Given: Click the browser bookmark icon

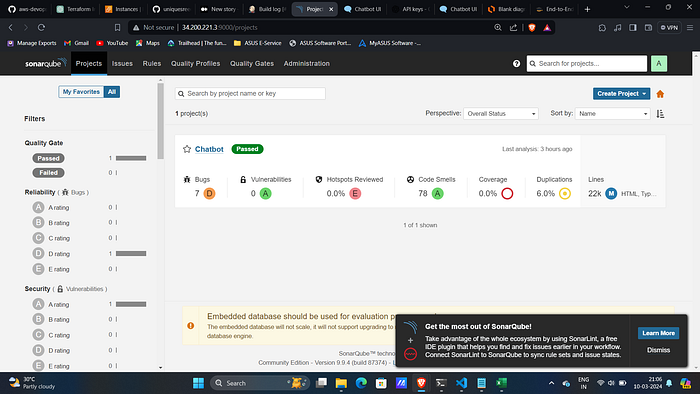Looking at the screenshot, I should 117,28.
